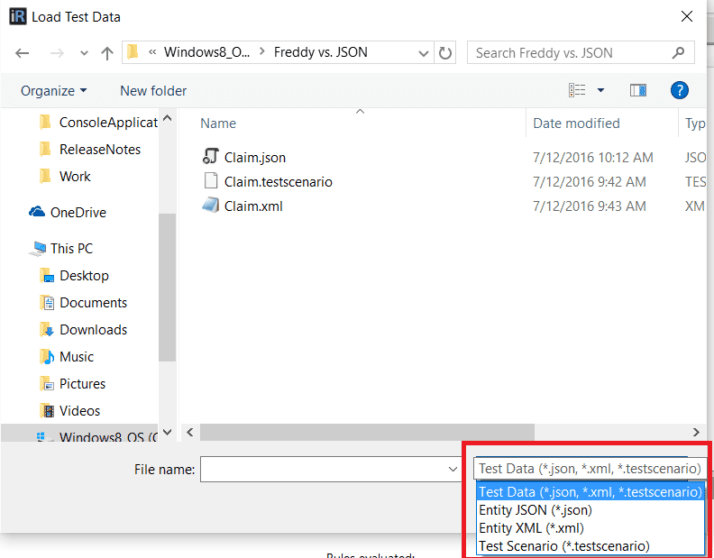Viewport: 714px width, 558px height.
Task: Expand the view options dropdown arrow
Action: [601, 91]
